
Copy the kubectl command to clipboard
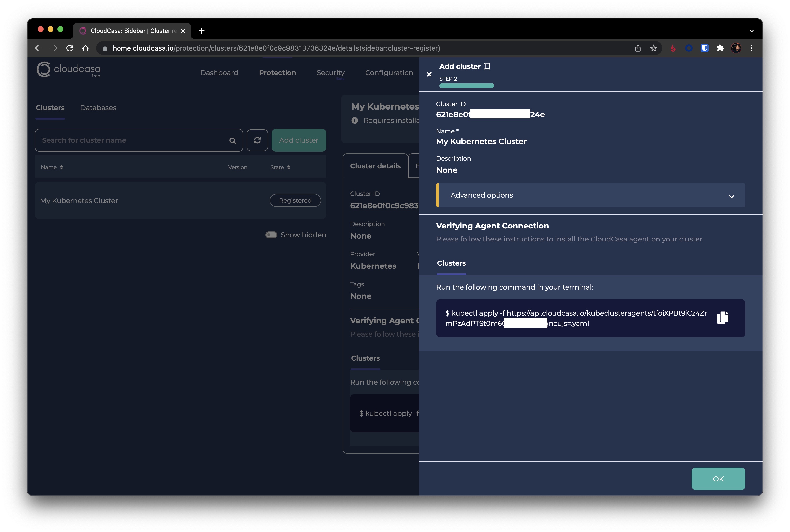coord(723,317)
